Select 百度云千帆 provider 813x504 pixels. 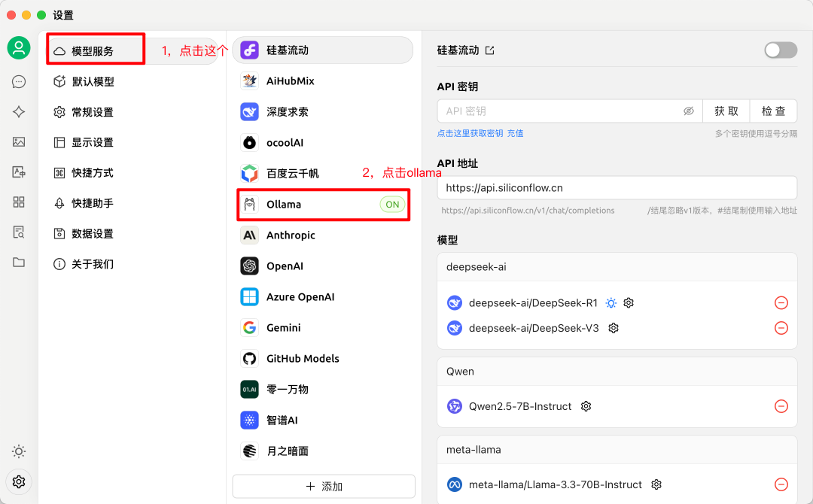pos(323,174)
